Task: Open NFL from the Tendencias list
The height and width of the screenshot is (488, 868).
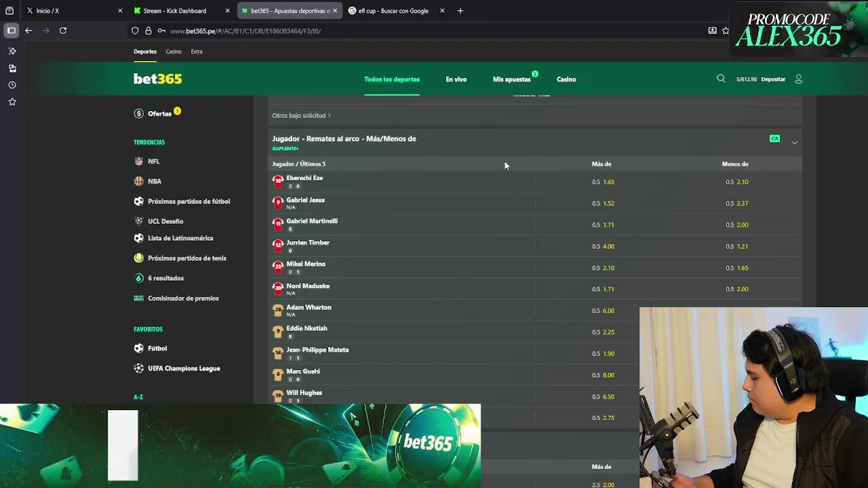Action: point(153,161)
